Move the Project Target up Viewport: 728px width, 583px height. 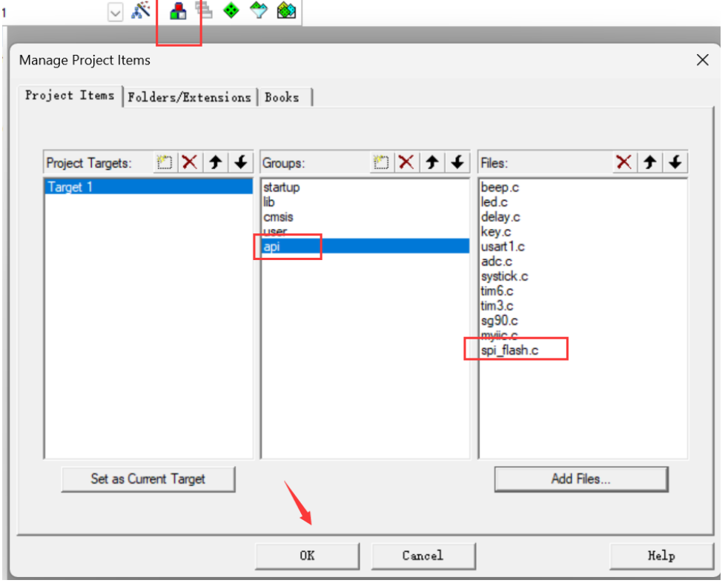[215, 163]
